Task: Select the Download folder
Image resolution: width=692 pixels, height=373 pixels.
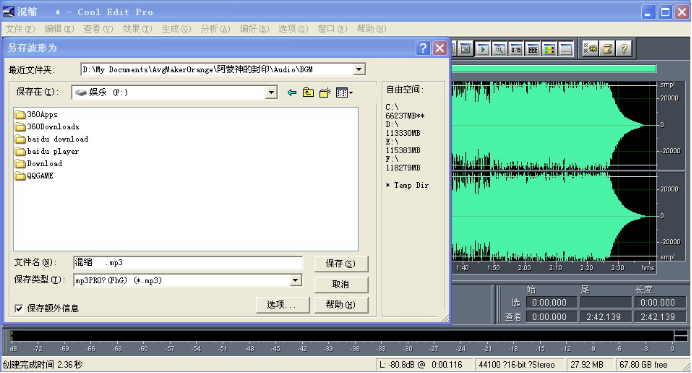Action: coord(39,163)
